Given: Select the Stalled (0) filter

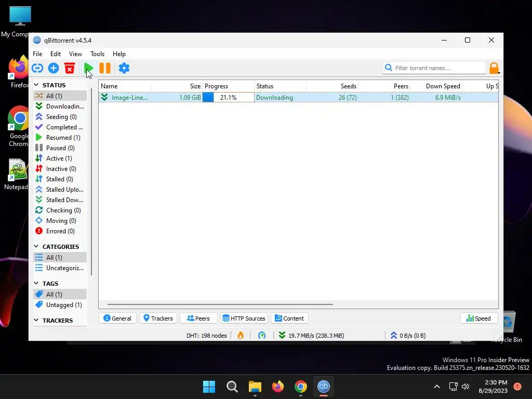Looking at the screenshot, I should pyautogui.click(x=60, y=179).
